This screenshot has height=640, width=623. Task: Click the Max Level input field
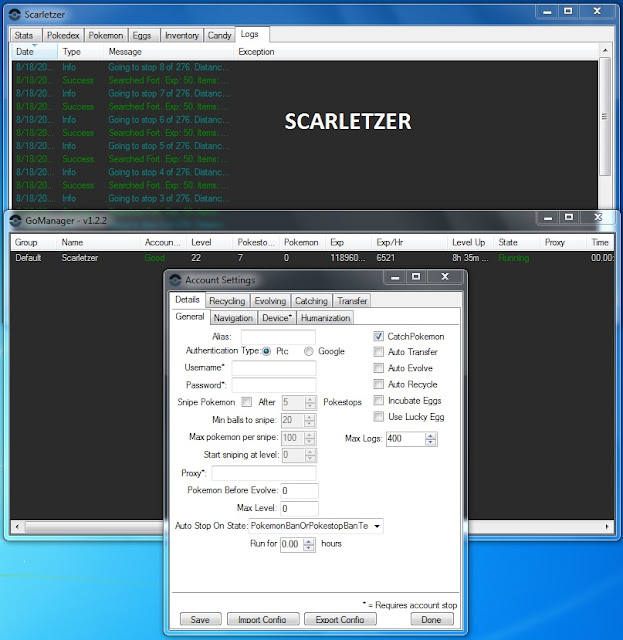299,508
